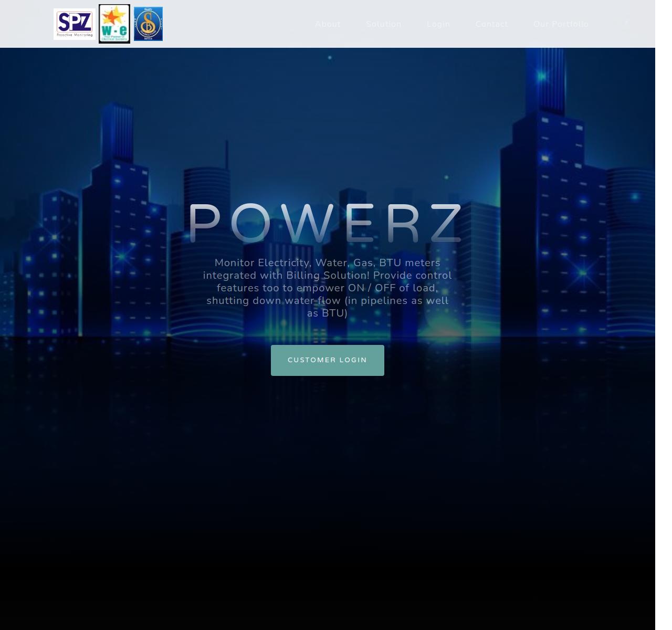Screen dimensions: 672x630
Task: Click the blue SB service logo
Action: coord(148,24)
